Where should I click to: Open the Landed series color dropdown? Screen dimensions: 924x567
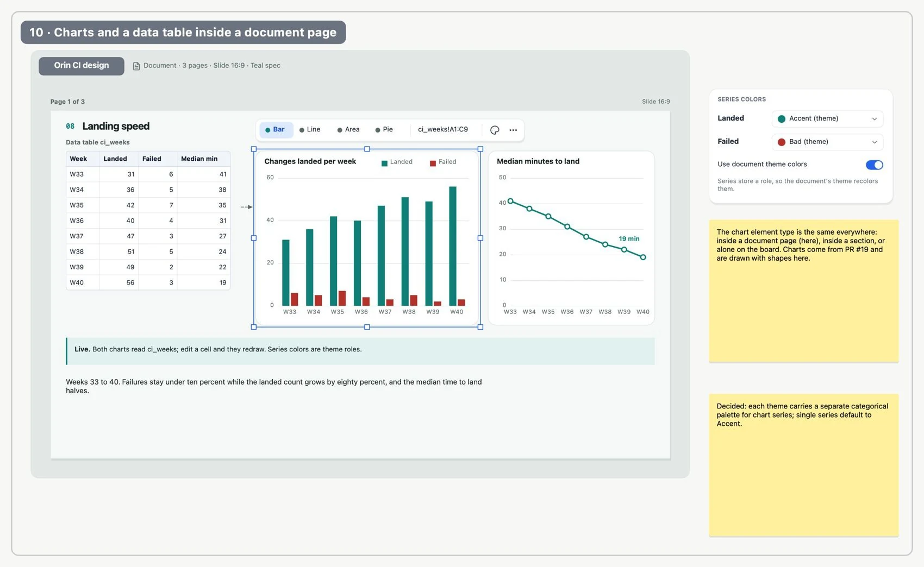coord(827,118)
